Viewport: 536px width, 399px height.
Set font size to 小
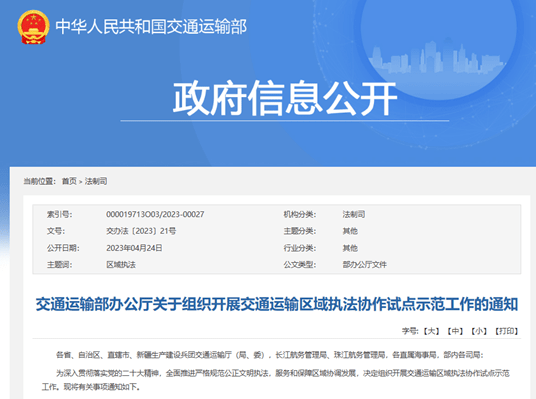point(479,331)
